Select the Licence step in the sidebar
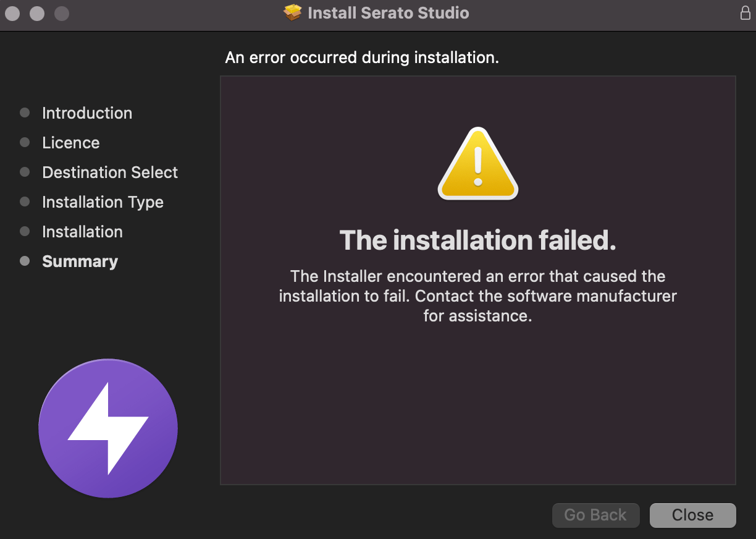756x539 pixels. pyautogui.click(x=70, y=143)
